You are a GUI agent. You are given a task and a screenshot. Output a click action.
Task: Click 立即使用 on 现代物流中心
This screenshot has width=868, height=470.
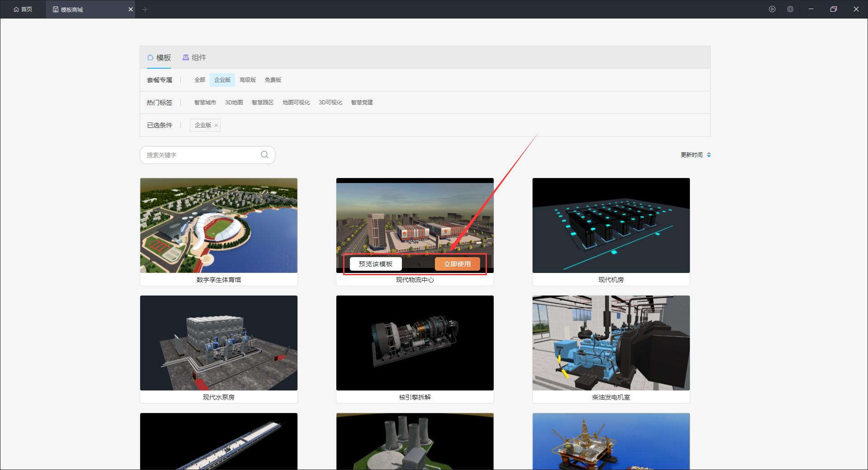[457, 264]
